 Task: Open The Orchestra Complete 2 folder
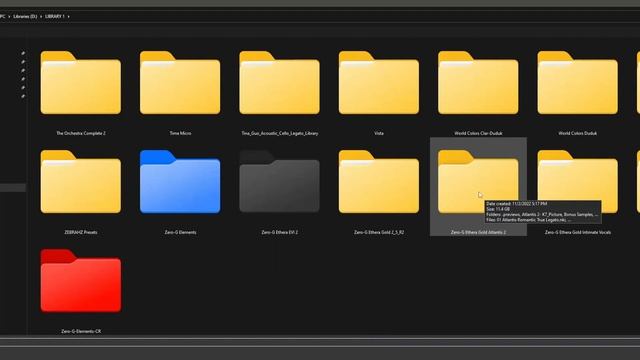81,83
